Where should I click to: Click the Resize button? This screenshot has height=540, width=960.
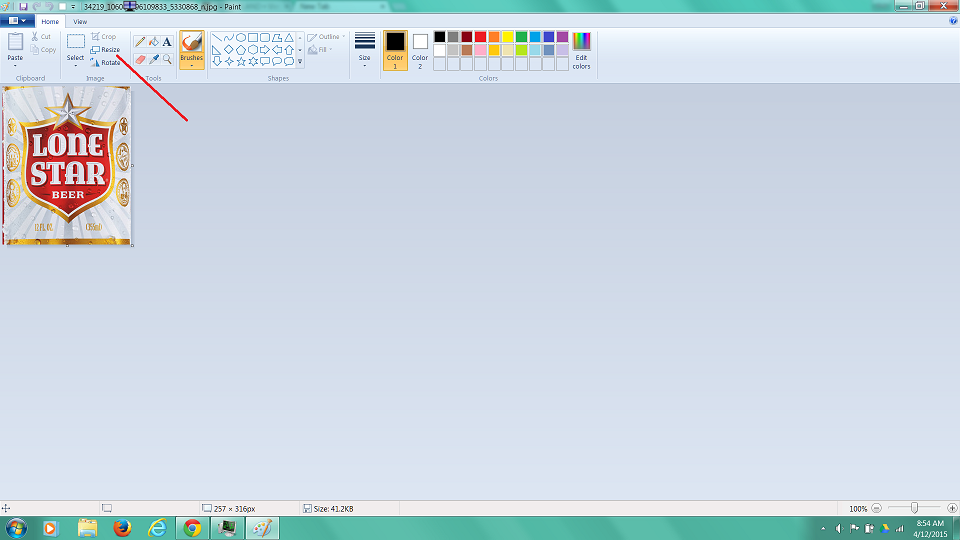click(x=105, y=49)
